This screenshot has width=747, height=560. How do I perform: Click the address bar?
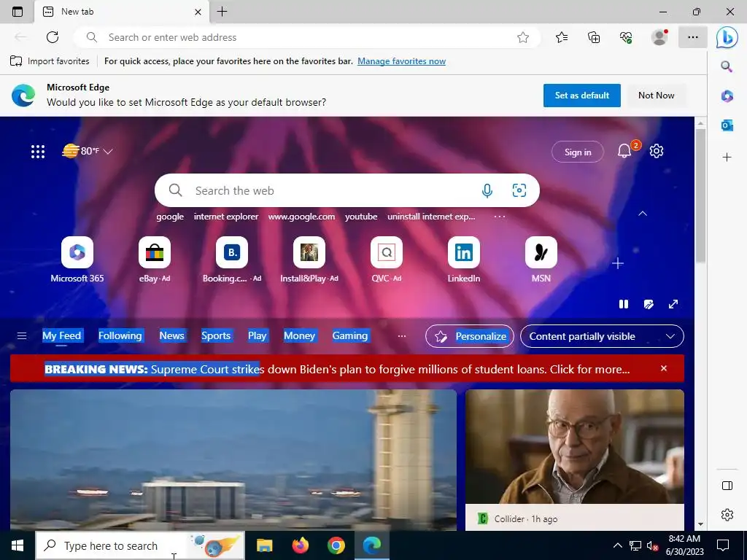pos(307,38)
